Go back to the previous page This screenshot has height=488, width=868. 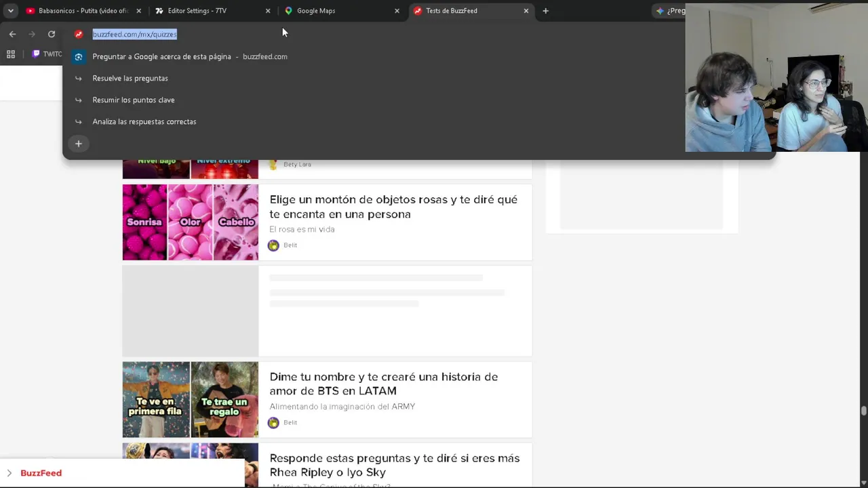coord(12,34)
